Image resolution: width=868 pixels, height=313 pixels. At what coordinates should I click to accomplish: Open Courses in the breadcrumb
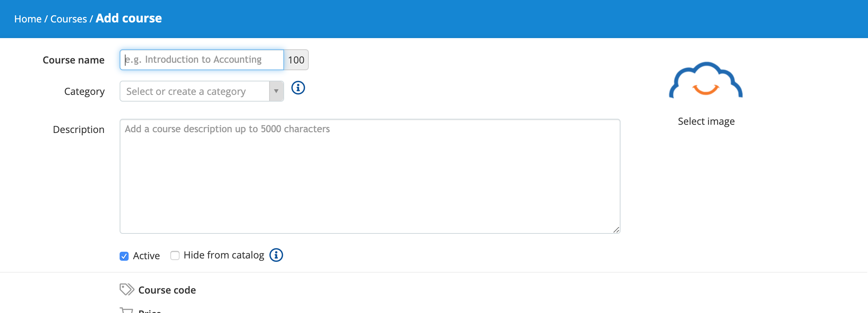(x=68, y=19)
